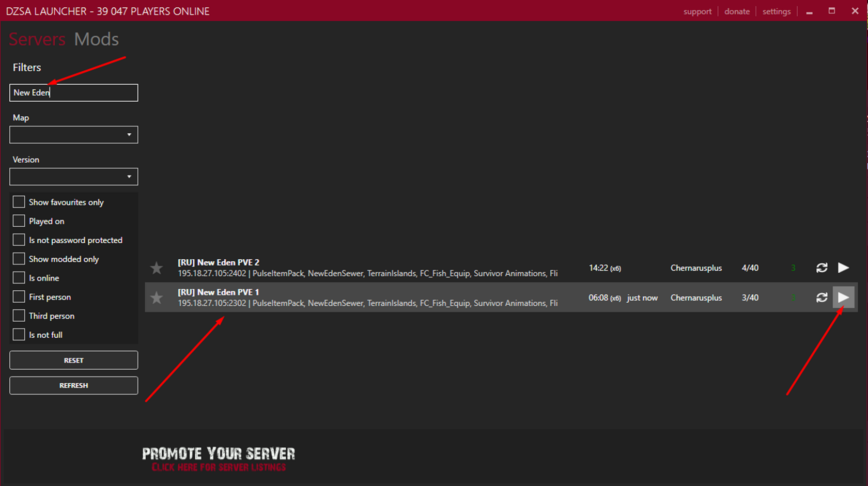The image size is (868, 486).
Task: Favourite the New Eden PVE 2 server star
Action: pyautogui.click(x=157, y=268)
